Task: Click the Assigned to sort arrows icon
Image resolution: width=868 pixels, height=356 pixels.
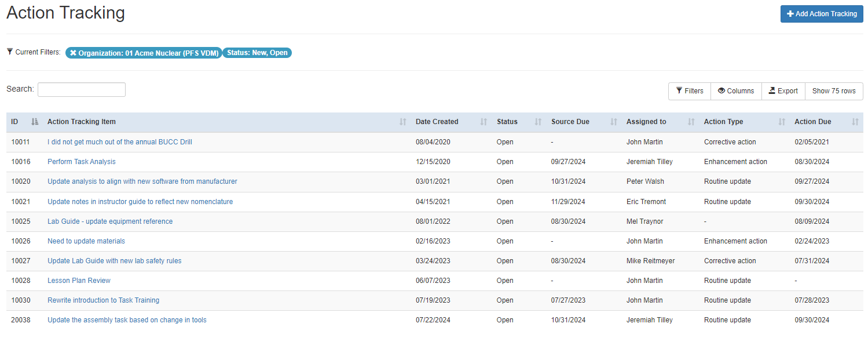Action: (691, 122)
